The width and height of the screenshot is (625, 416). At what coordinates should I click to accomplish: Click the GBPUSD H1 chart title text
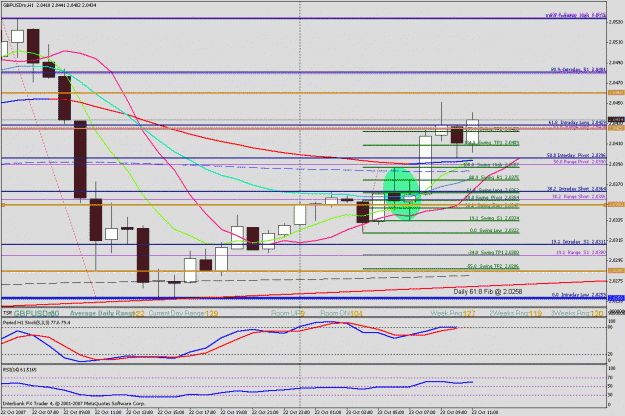point(49,5)
